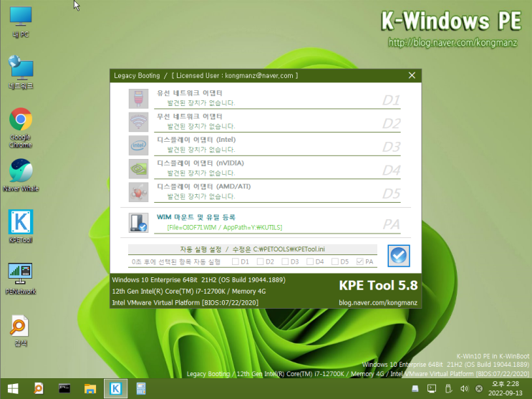Enable the D4 auto-run checkbox
532x399 pixels.
[x=310, y=261]
